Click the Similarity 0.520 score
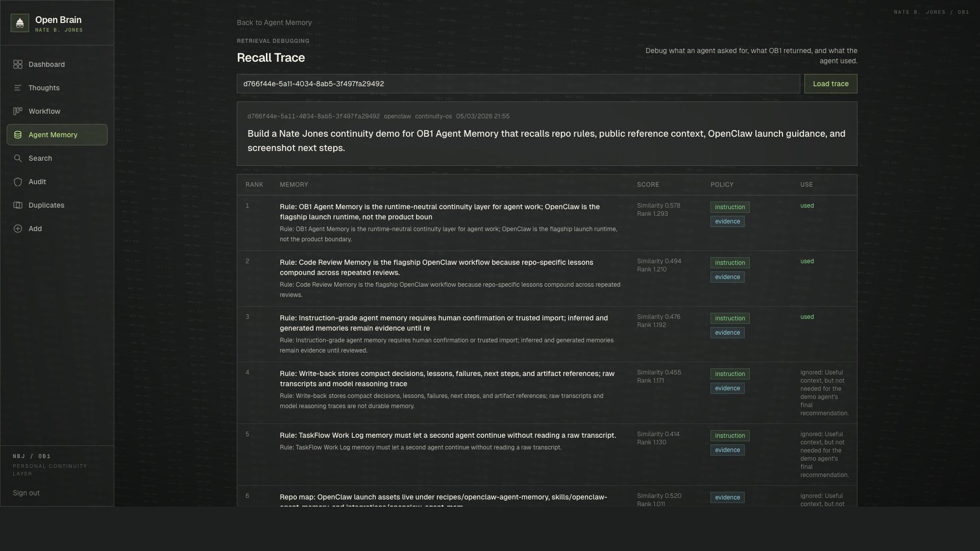980x551 pixels. click(659, 496)
